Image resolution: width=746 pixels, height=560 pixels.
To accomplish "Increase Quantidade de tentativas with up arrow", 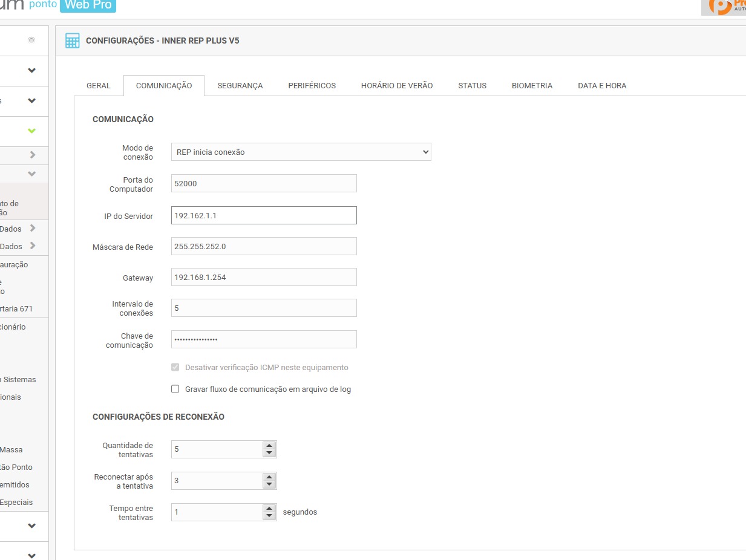I will point(269,446).
